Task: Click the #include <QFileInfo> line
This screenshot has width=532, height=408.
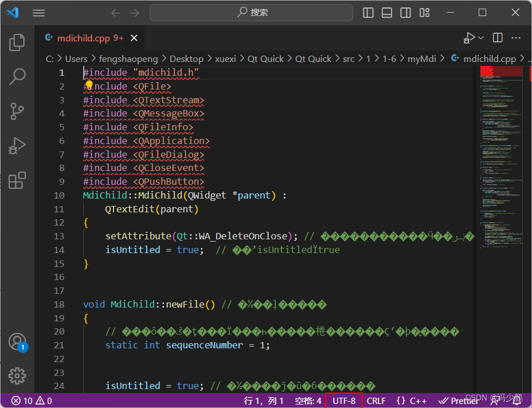Action: (x=138, y=127)
